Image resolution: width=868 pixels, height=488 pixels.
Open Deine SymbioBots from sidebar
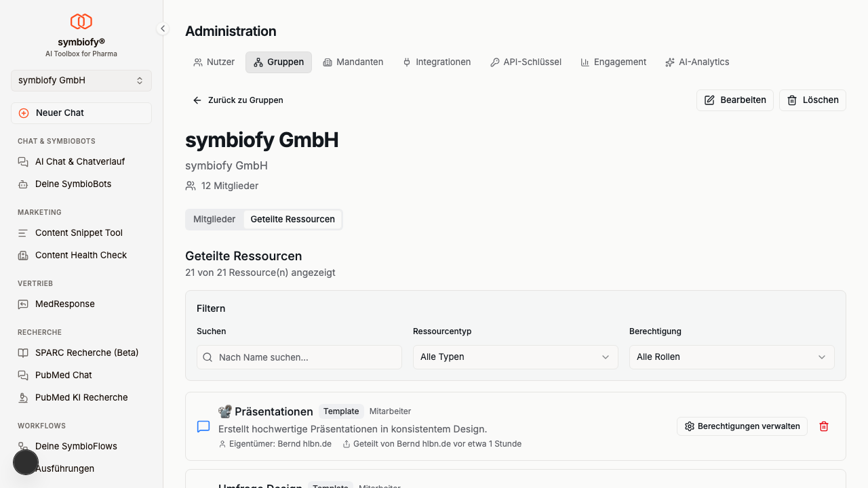tap(73, 184)
